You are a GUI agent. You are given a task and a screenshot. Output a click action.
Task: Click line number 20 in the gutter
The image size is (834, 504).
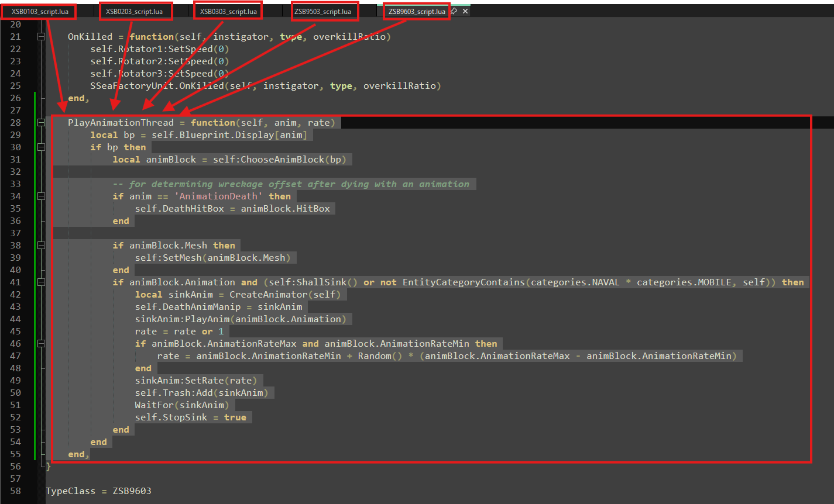pyautogui.click(x=15, y=25)
